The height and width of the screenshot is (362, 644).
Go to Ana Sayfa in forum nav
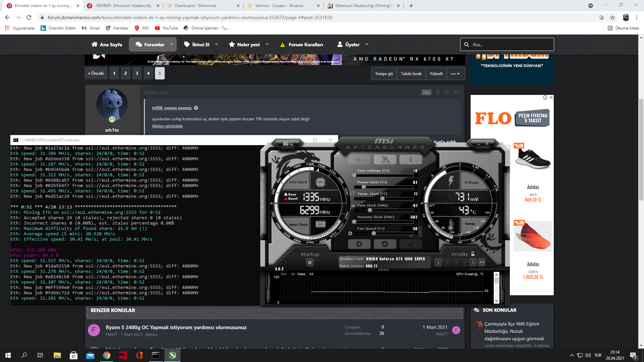[107, 45]
